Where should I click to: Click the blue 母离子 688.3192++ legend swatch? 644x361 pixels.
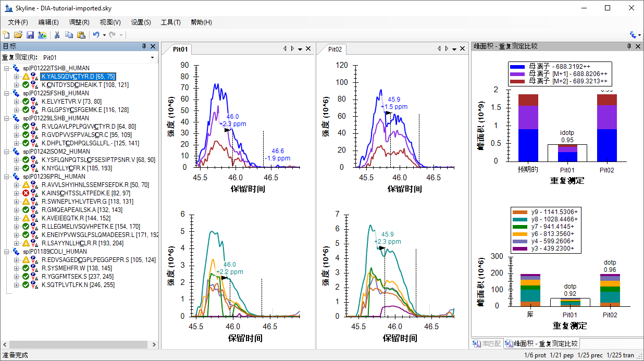(518, 67)
